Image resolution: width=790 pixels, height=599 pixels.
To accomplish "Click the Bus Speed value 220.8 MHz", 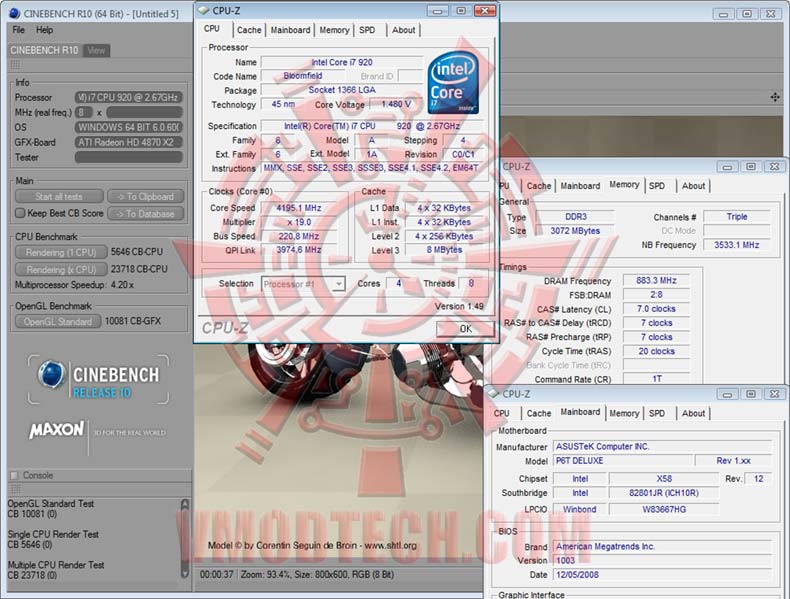I will [299, 236].
